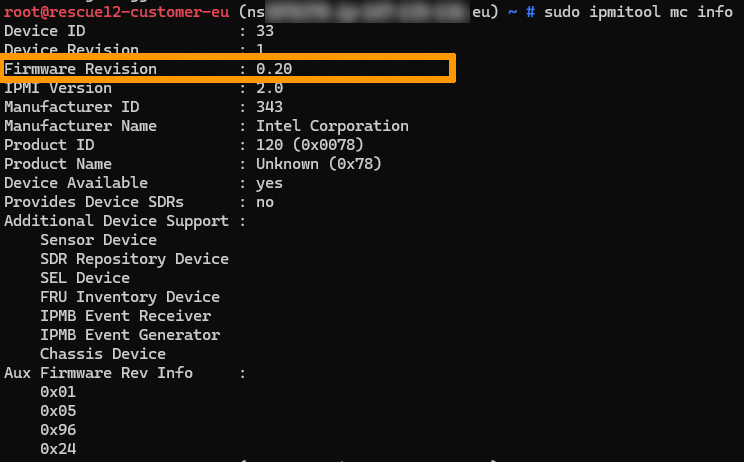
Task: Click the 'IPMB Event Receiver' entry
Action: point(125,316)
